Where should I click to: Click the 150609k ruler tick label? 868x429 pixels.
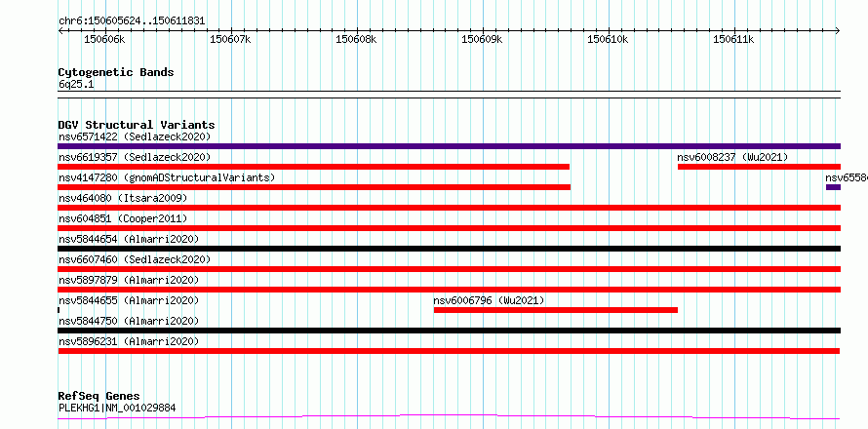(x=482, y=39)
